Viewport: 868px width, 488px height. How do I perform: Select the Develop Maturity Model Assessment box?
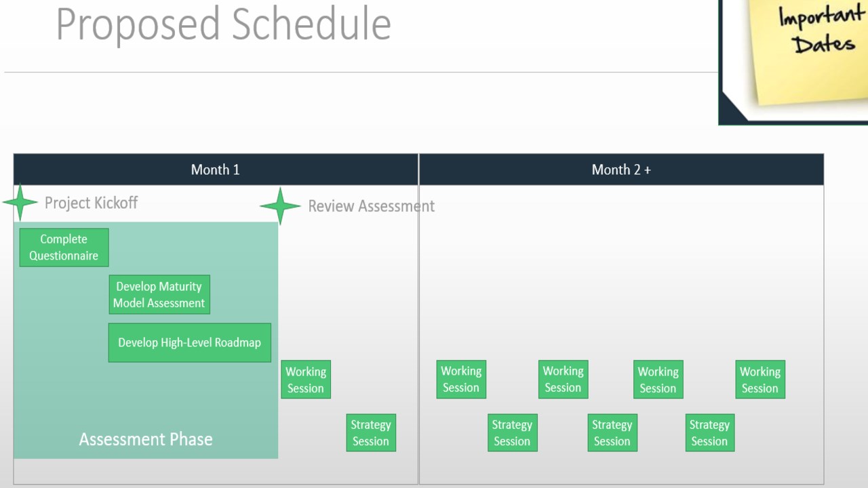(x=159, y=295)
